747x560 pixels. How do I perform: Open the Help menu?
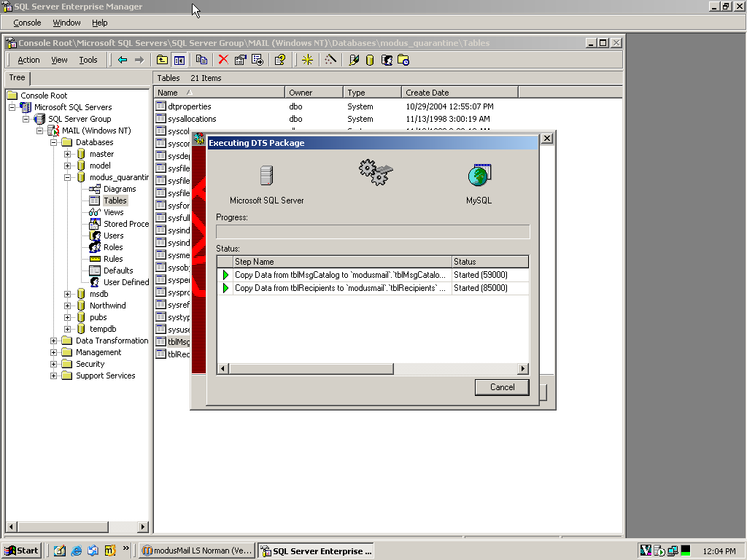point(99,23)
